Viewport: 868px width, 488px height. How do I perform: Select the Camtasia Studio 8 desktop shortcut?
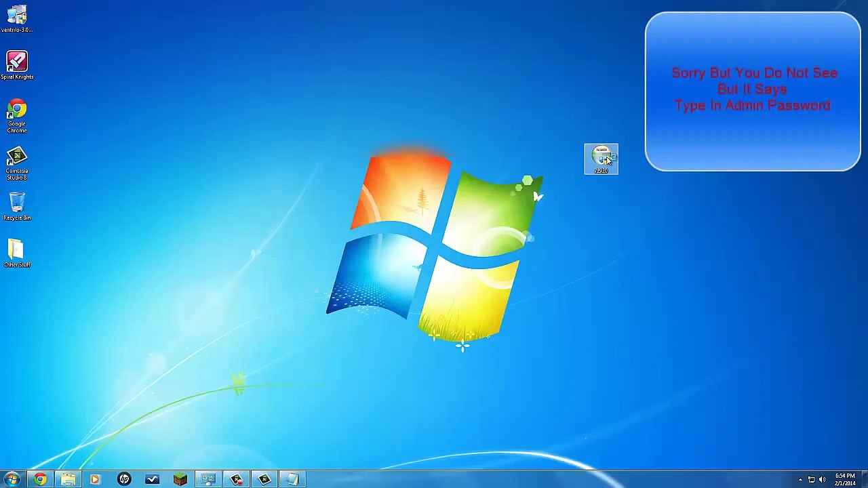click(17, 163)
